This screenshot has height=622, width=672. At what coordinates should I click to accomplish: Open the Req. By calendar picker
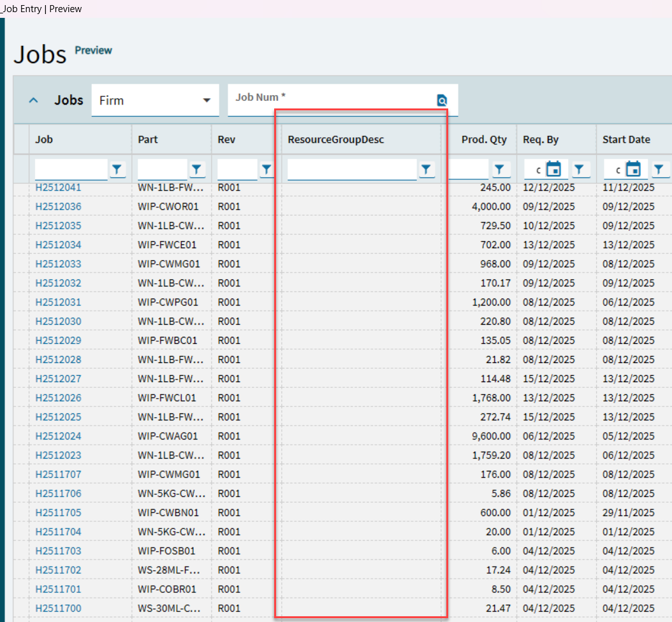pyautogui.click(x=554, y=169)
